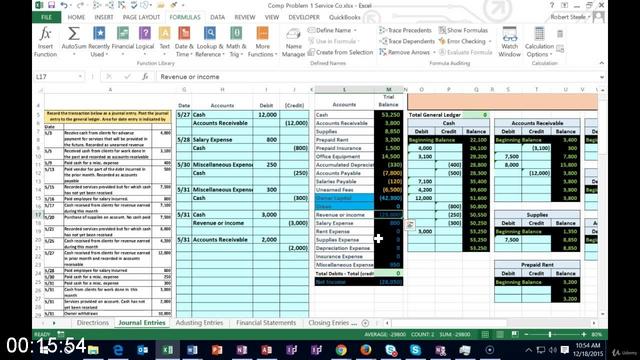The height and width of the screenshot is (360, 640).
Task: Open Outlook from the taskbar
Action: tap(142, 350)
